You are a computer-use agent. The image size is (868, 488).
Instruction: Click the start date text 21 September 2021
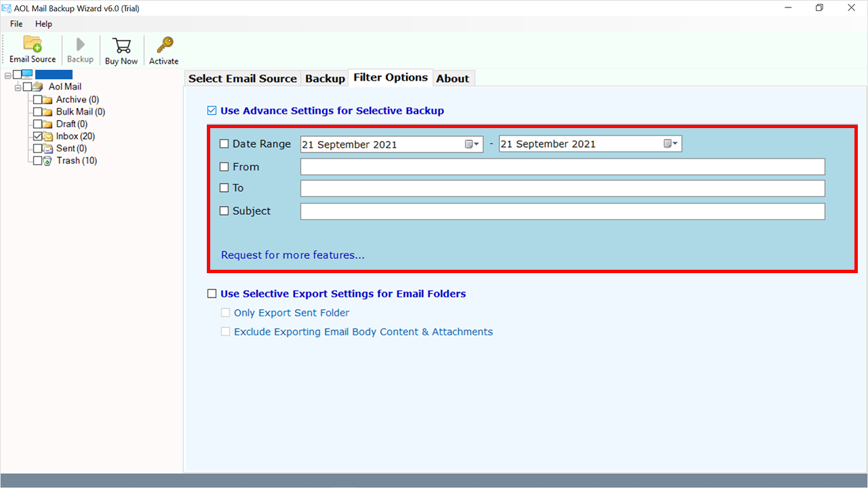coord(349,144)
